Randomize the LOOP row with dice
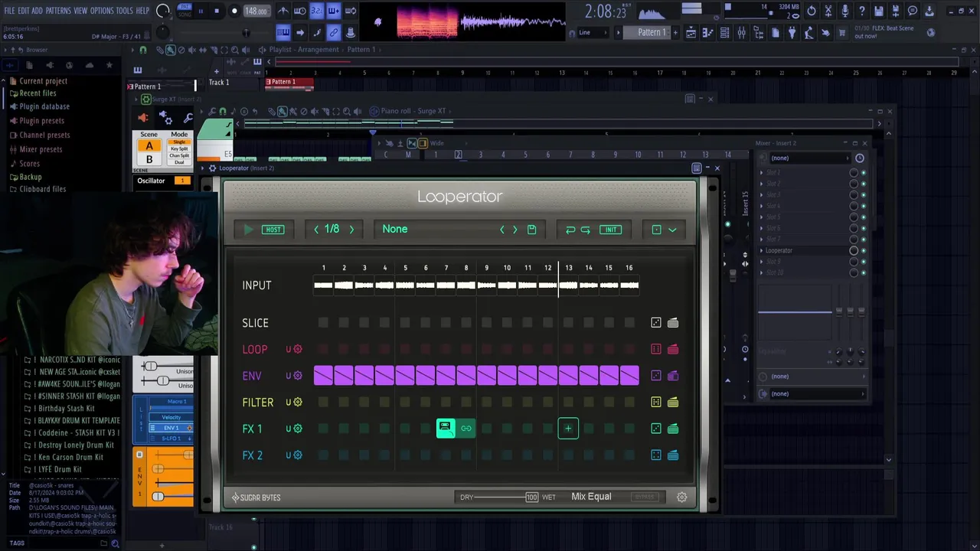Screen dimensions: 980x551 point(656,350)
